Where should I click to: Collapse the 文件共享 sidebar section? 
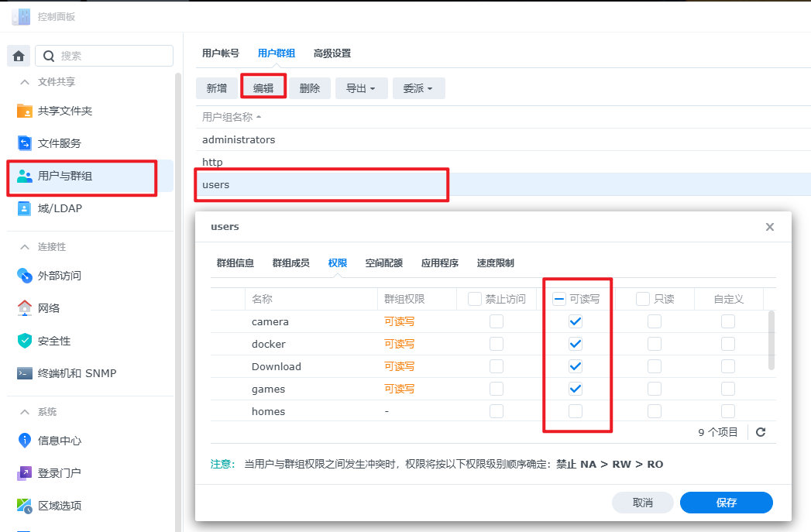point(23,82)
